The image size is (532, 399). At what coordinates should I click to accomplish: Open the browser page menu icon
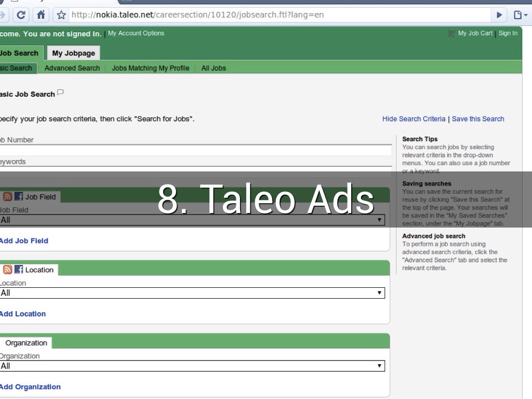(520, 15)
